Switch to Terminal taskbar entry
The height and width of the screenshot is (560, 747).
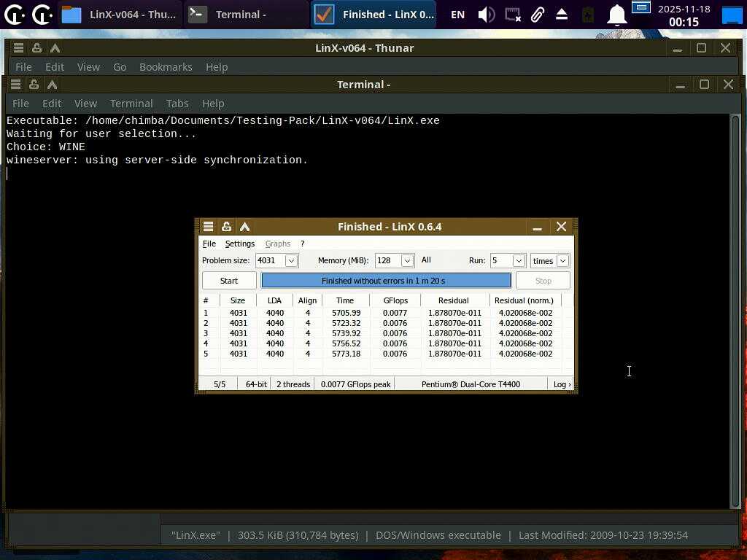(246, 15)
